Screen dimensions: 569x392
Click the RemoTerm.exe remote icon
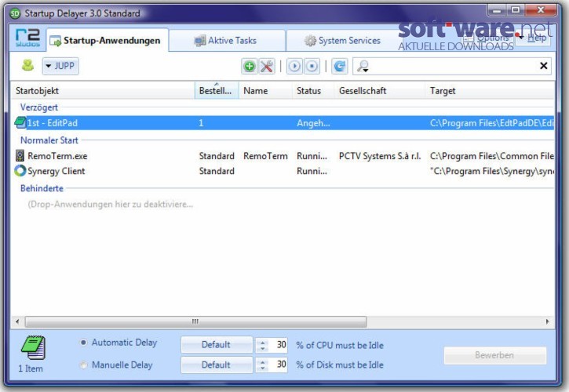click(20, 155)
